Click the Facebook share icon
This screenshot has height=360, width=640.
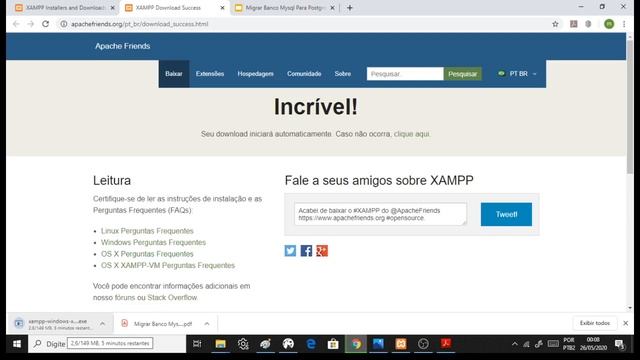(306, 251)
